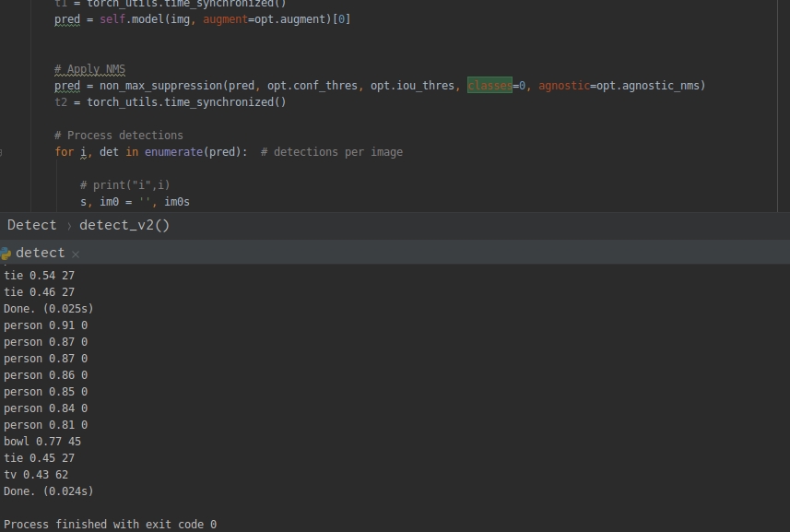Image resolution: width=790 pixels, height=532 pixels.
Task: Click the for keyword in loop line
Action: 64,152
